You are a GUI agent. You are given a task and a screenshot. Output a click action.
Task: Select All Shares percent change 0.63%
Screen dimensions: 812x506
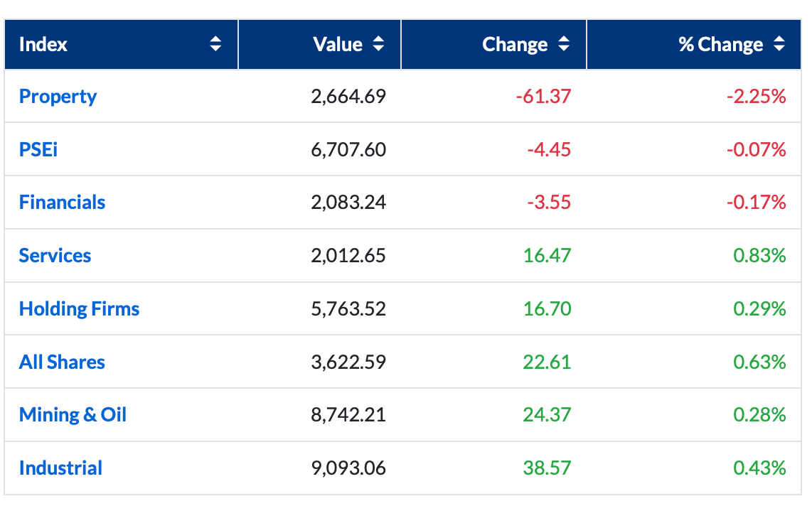click(759, 362)
